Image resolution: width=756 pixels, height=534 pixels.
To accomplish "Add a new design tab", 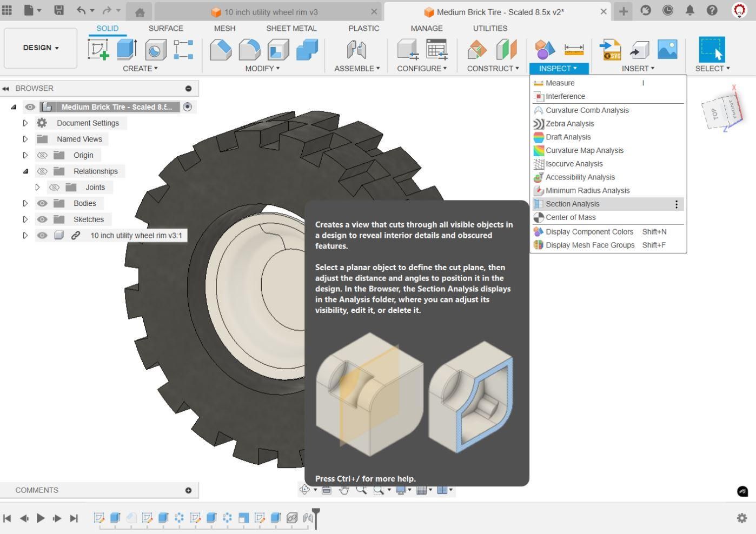I will (x=624, y=11).
